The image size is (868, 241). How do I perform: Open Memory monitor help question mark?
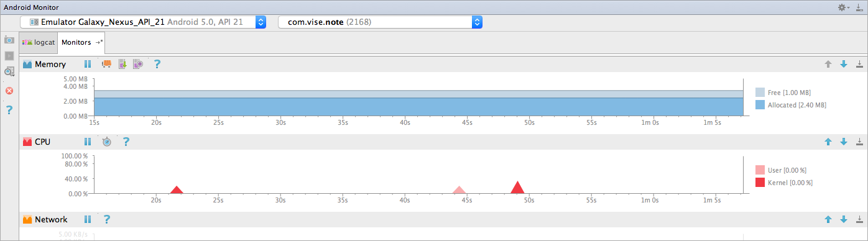coord(157,64)
